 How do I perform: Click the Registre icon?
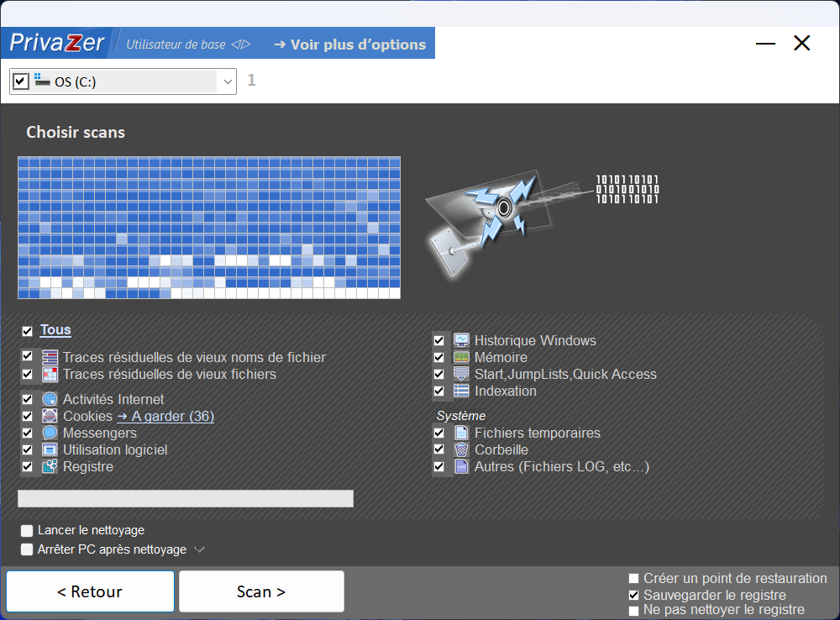pos(49,466)
